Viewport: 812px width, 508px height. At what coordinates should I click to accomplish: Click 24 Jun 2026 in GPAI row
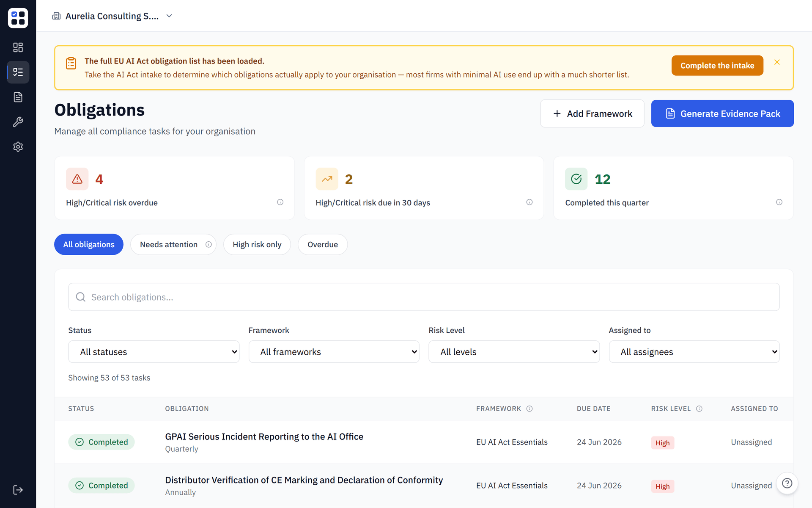point(599,442)
